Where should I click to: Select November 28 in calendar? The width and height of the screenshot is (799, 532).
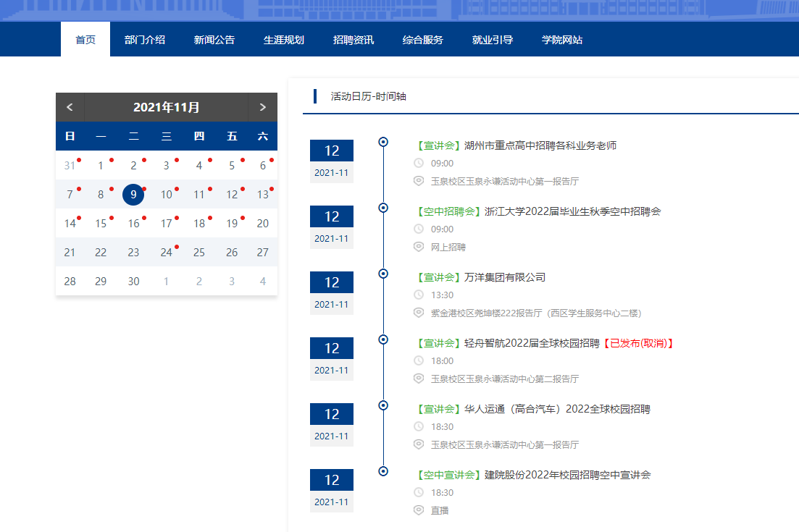click(x=70, y=282)
